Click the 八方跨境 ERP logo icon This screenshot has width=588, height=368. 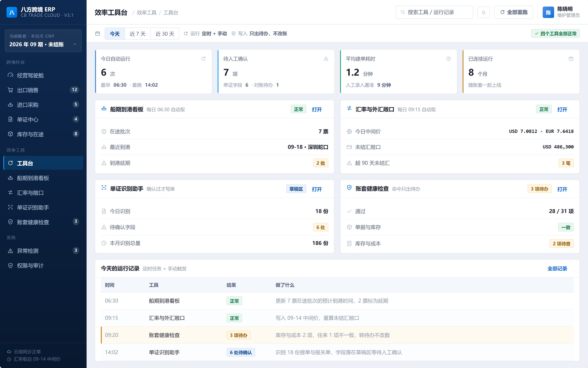12,12
